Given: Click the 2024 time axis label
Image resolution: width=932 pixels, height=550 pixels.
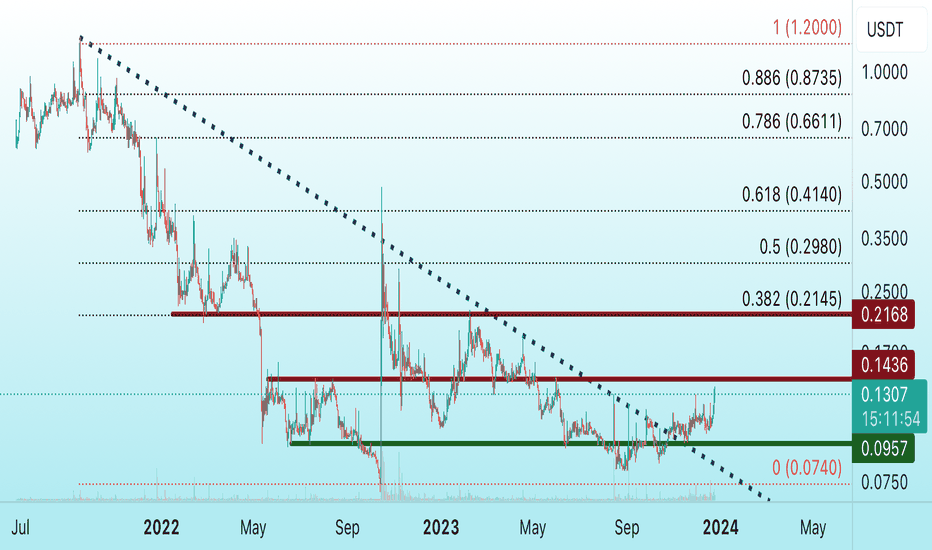Looking at the screenshot, I should pyautogui.click(x=720, y=527).
